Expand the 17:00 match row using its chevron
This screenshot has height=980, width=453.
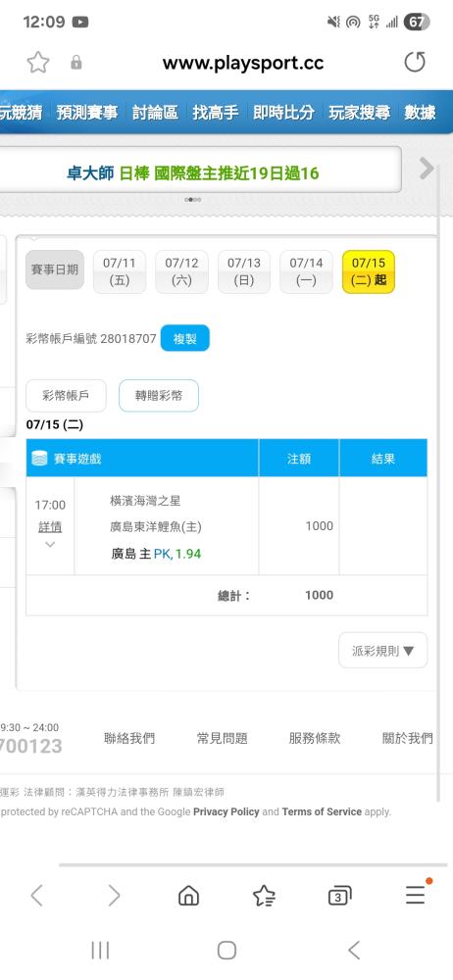[50, 544]
